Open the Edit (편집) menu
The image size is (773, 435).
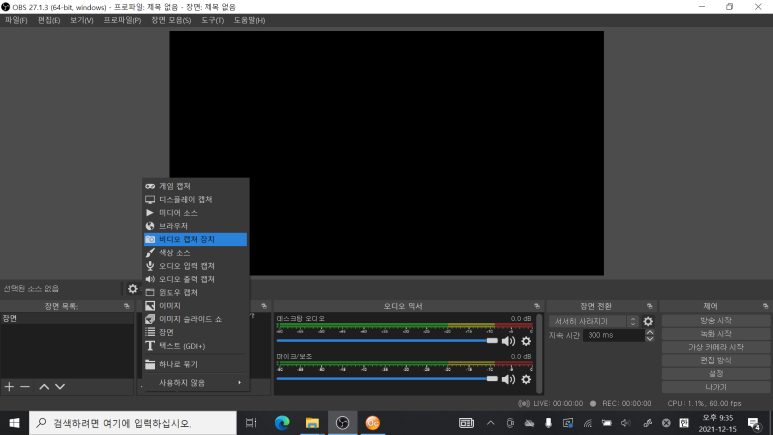coord(49,20)
